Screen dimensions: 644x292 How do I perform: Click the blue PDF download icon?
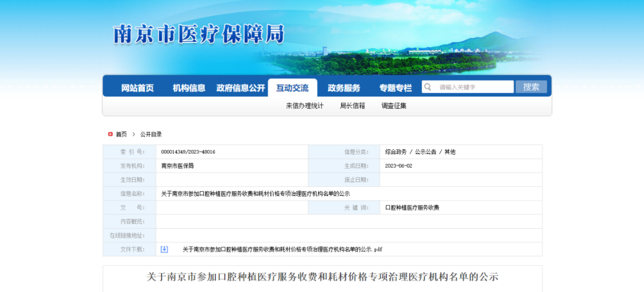point(165,249)
